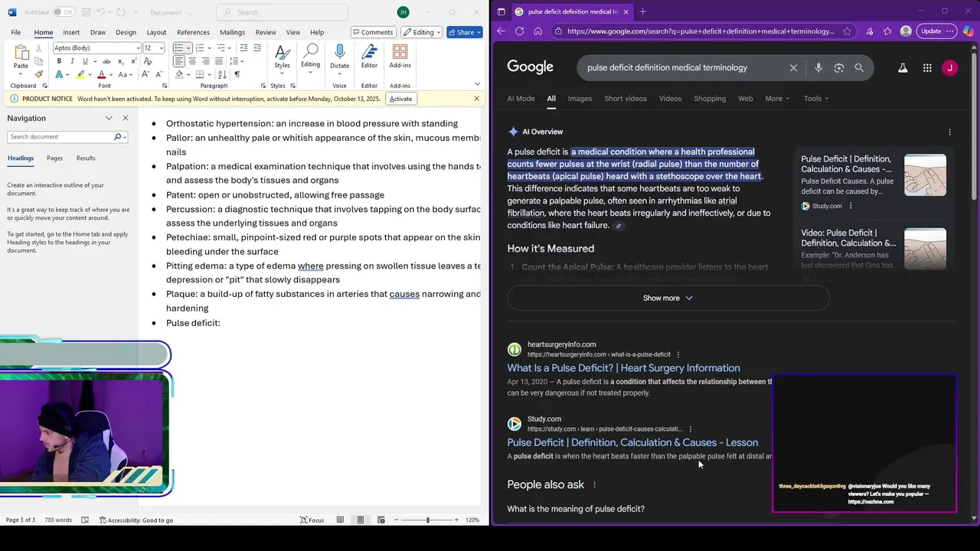
Task: Select the Format Painter brush
Action: (38, 74)
